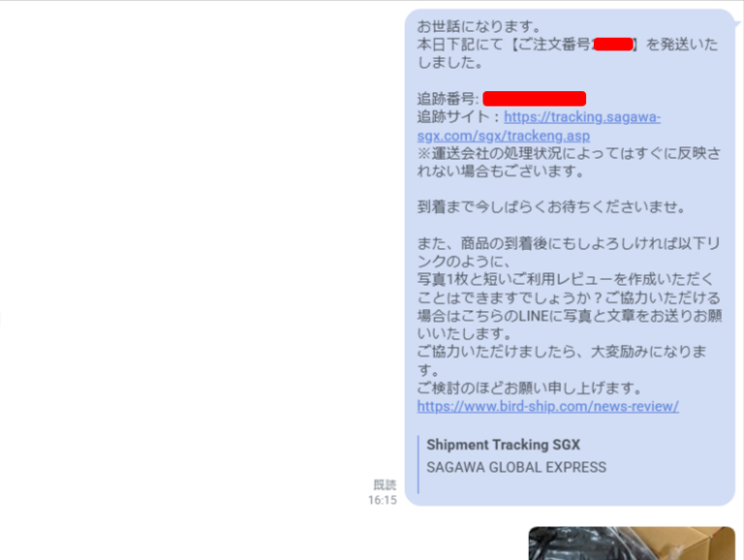Image resolution: width=744 pixels, height=560 pixels.
Task: Open the package photo thumbnail below message
Action: (632, 543)
